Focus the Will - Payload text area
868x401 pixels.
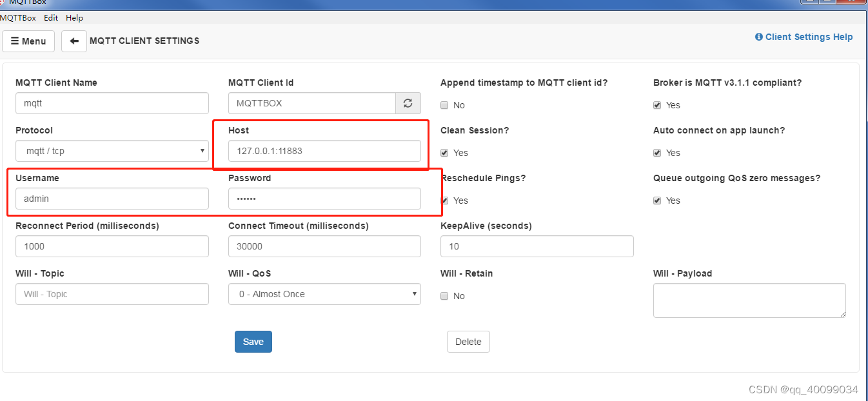click(x=749, y=300)
